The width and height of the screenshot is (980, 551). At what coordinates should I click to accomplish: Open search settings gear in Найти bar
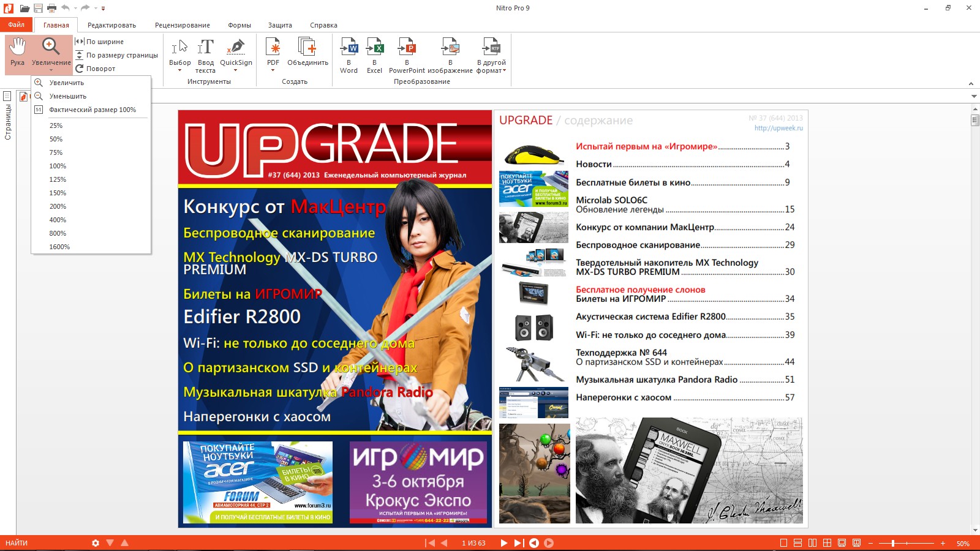point(96,543)
